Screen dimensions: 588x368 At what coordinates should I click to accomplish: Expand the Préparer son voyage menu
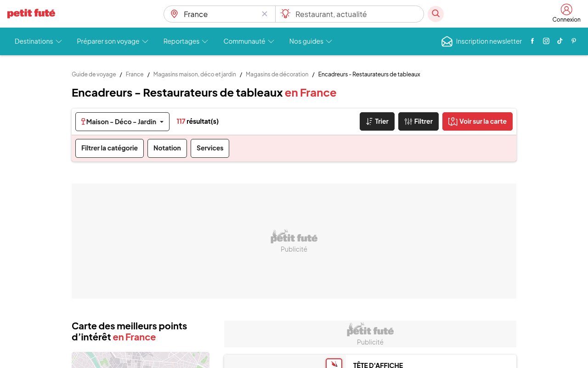(x=113, y=41)
